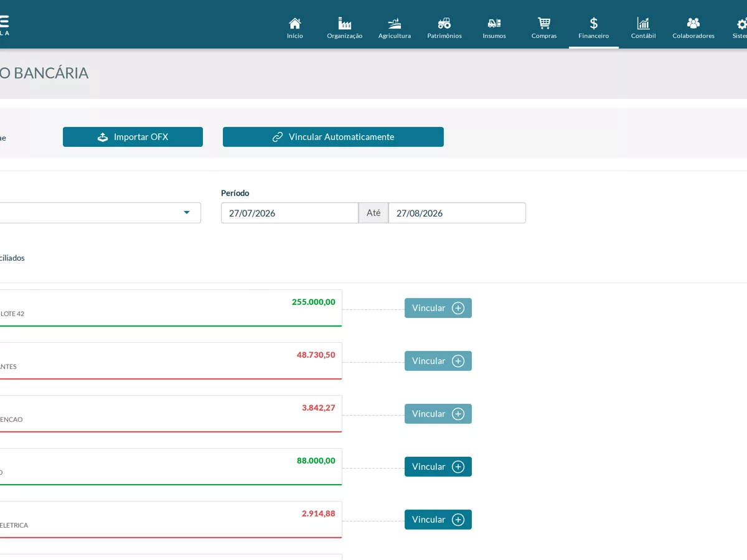Focus the start date field 27/07/2026

pos(289,213)
